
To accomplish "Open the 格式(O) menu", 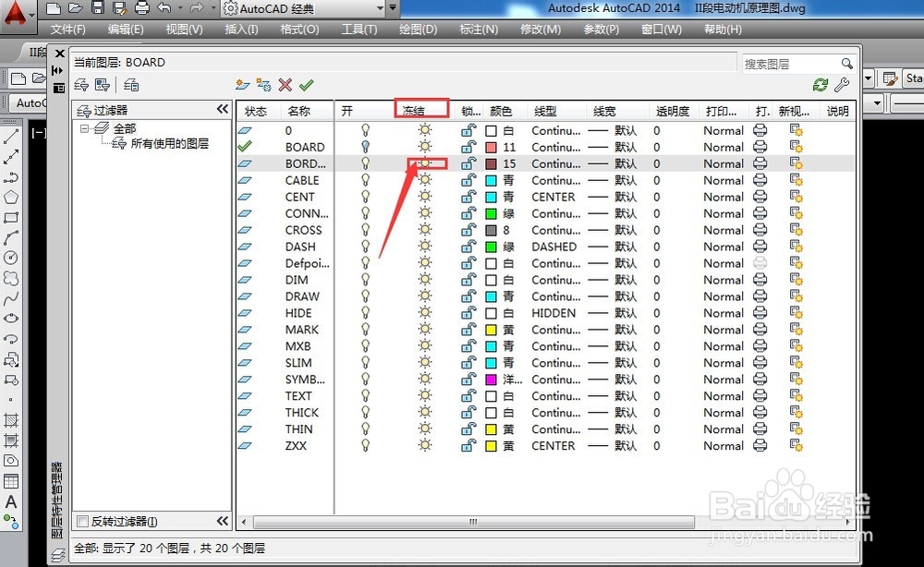I will (299, 30).
